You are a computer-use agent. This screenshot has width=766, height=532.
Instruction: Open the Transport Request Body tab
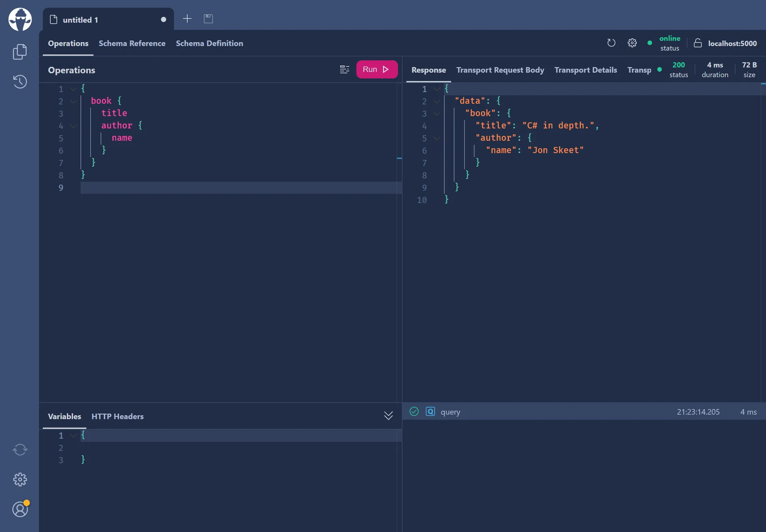tap(500, 70)
